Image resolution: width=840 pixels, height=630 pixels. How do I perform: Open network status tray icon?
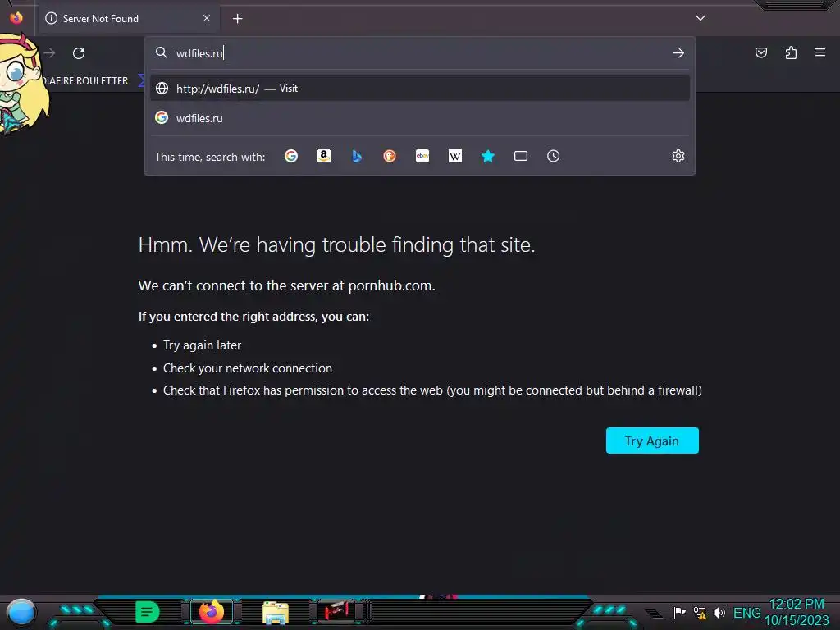tap(700, 613)
